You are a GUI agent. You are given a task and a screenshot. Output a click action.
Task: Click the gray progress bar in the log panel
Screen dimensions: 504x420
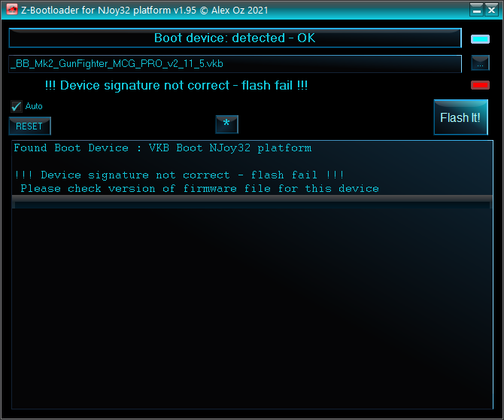pyautogui.click(x=252, y=202)
